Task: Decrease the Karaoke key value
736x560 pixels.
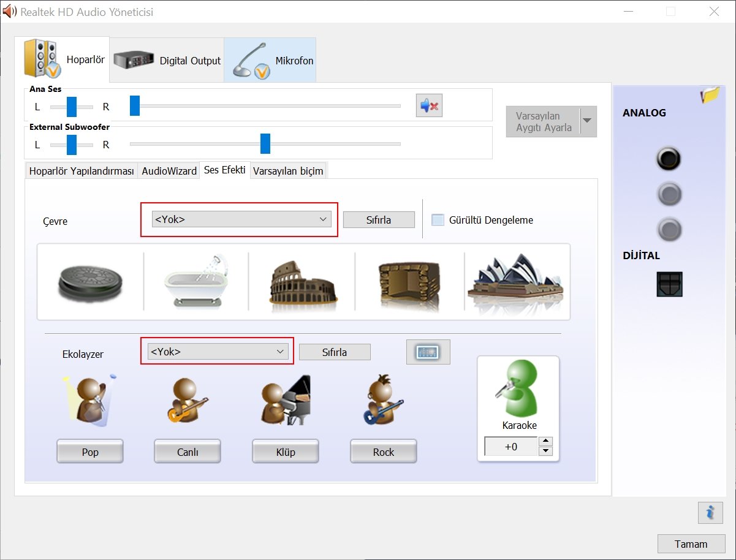Action: click(x=546, y=452)
